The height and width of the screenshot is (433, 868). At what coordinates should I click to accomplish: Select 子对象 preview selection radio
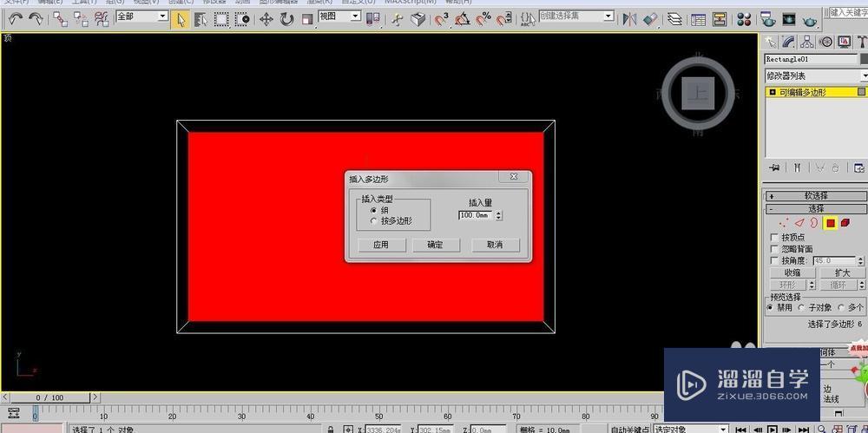click(x=801, y=307)
